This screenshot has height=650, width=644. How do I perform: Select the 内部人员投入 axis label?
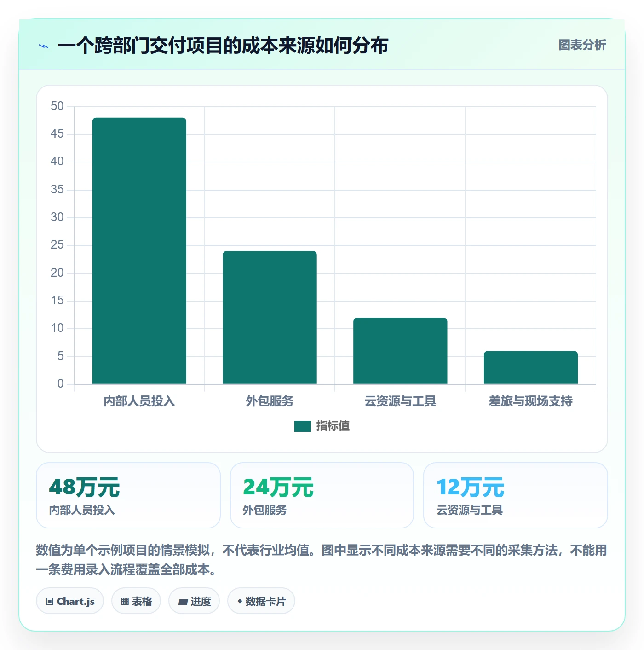click(x=139, y=401)
